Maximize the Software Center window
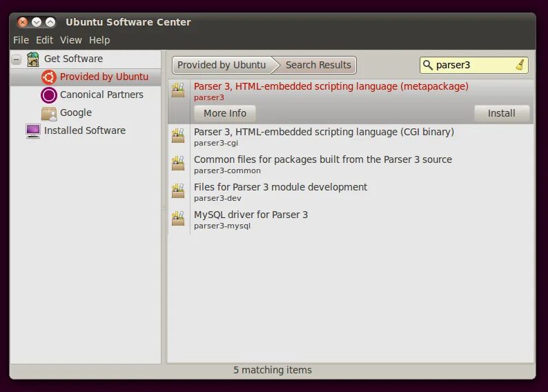Image resolution: width=548 pixels, height=392 pixels. tap(50, 22)
